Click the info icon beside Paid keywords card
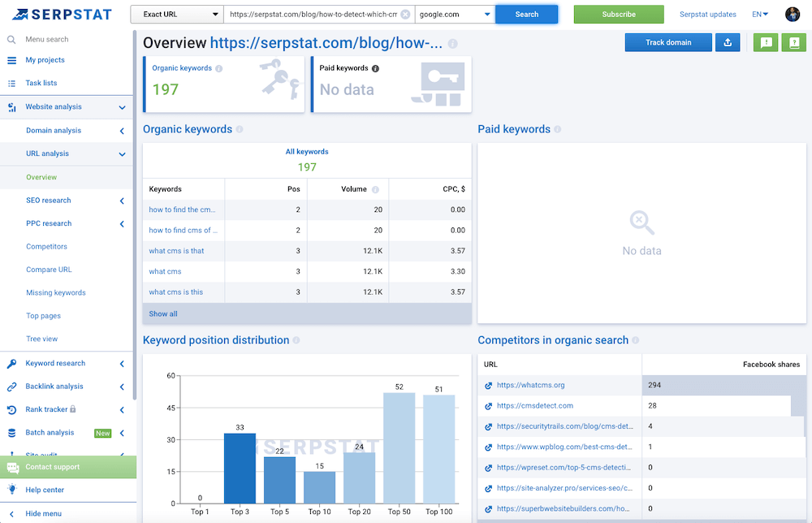The height and width of the screenshot is (523, 812). (375, 68)
